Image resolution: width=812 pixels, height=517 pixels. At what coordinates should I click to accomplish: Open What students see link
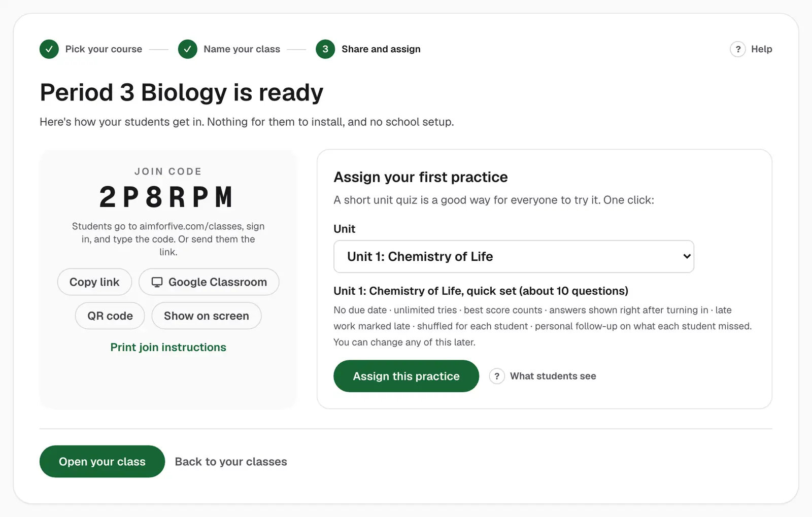(x=553, y=376)
